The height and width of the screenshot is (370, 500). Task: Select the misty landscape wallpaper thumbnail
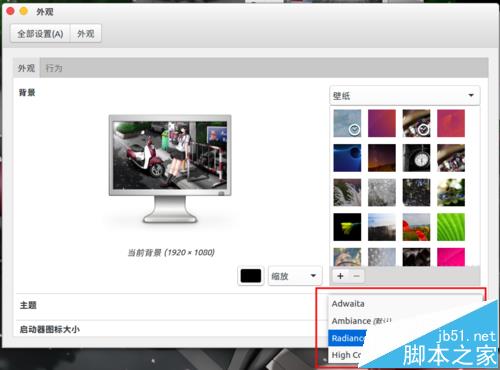coord(382,227)
